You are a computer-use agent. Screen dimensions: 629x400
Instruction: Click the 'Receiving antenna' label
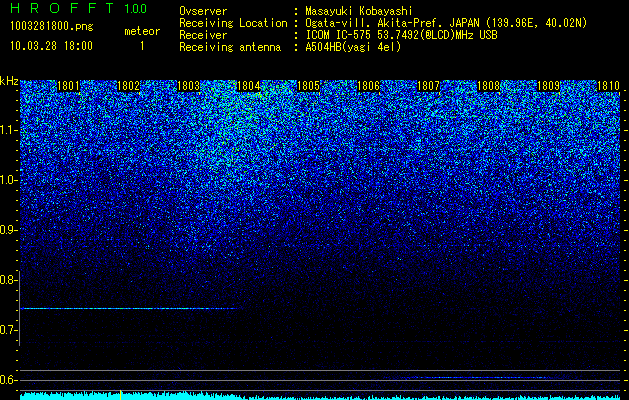230,47
